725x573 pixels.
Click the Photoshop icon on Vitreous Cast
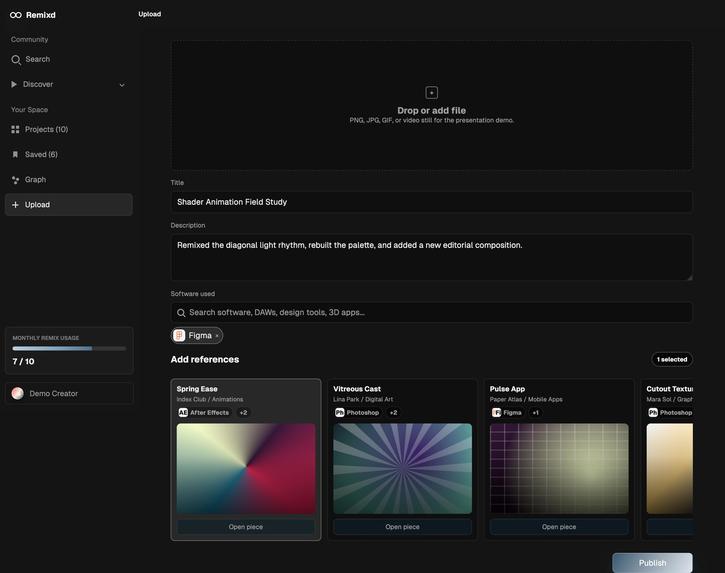click(340, 413)
